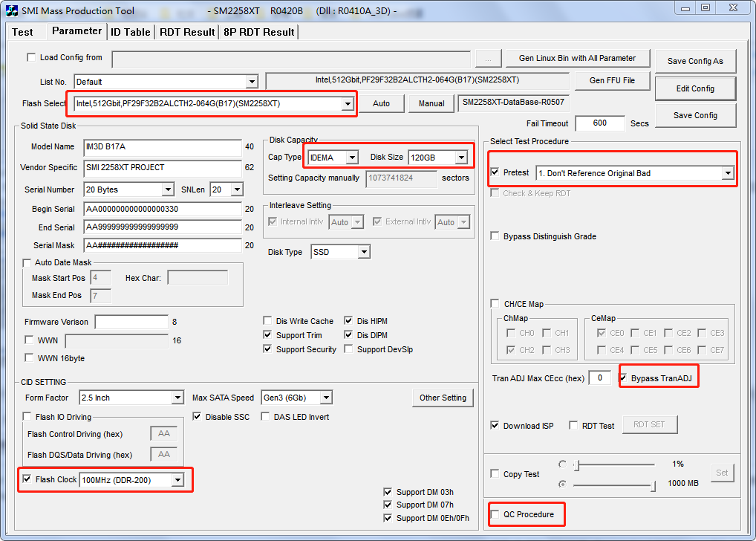
Task: Click the Manual flash select button
Action: pyautogui.click(x=431, y=103)
